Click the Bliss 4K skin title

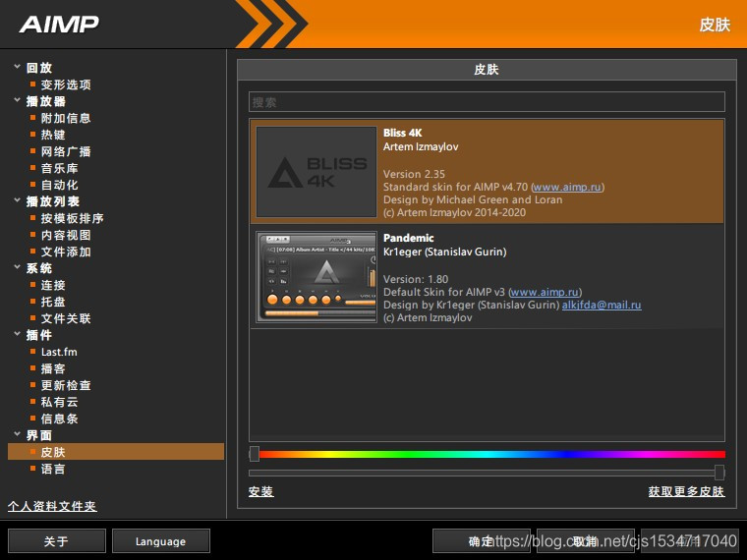403,133
